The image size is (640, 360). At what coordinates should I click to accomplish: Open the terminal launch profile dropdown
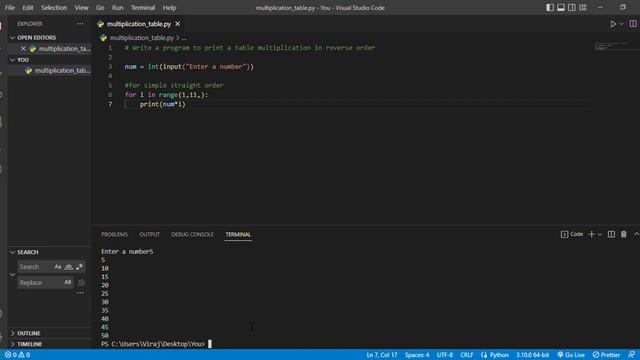pyautogui.click(x=600, y=234)
